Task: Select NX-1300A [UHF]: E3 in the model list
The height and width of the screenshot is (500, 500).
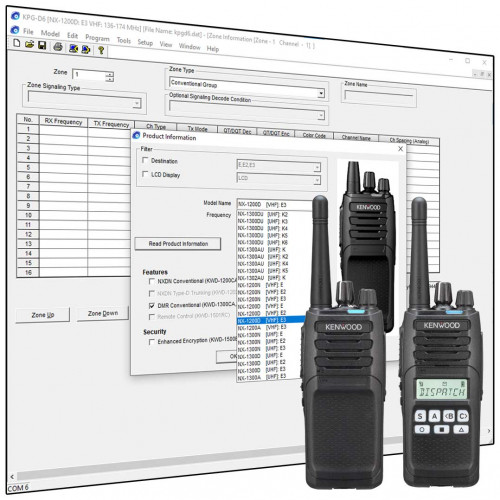Action: pos(262,377)
